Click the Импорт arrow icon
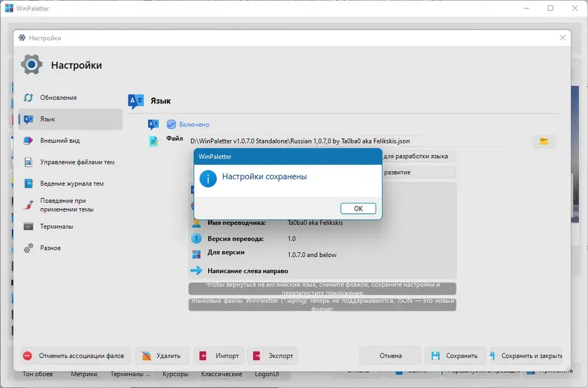This screenshot has height=388, width=588. [x=203, y=356]
